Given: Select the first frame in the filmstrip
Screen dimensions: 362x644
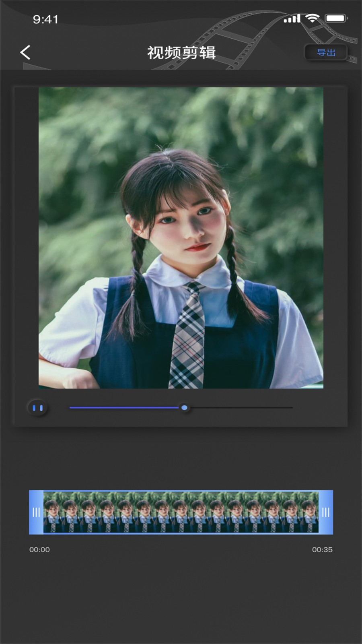Looking at the screenshot, I should click(52, 512).
